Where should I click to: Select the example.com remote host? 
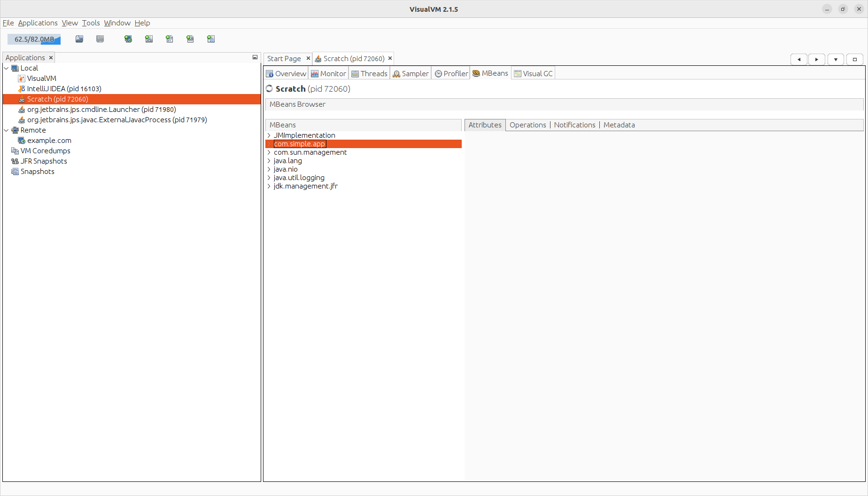pos(49,141)
